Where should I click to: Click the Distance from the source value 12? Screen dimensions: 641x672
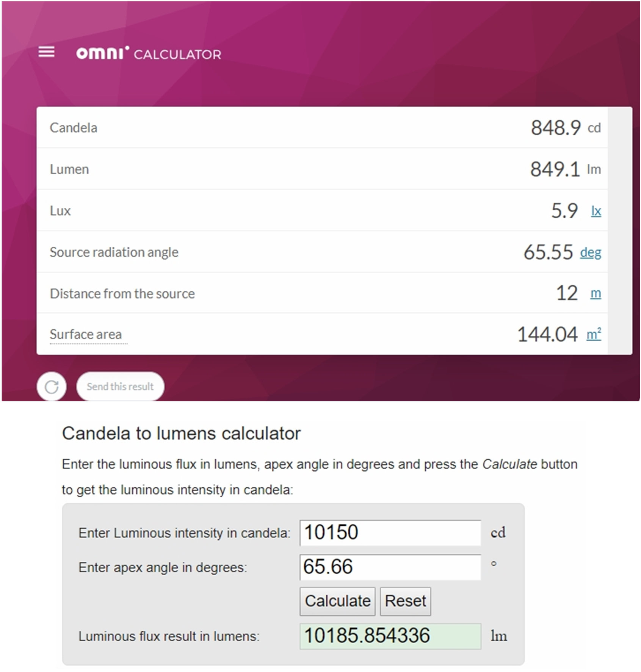(567, 293)
